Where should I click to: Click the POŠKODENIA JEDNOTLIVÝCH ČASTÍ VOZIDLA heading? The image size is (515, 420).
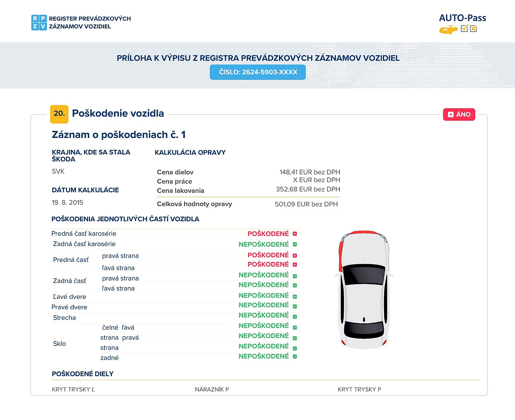tap(125, 219)
